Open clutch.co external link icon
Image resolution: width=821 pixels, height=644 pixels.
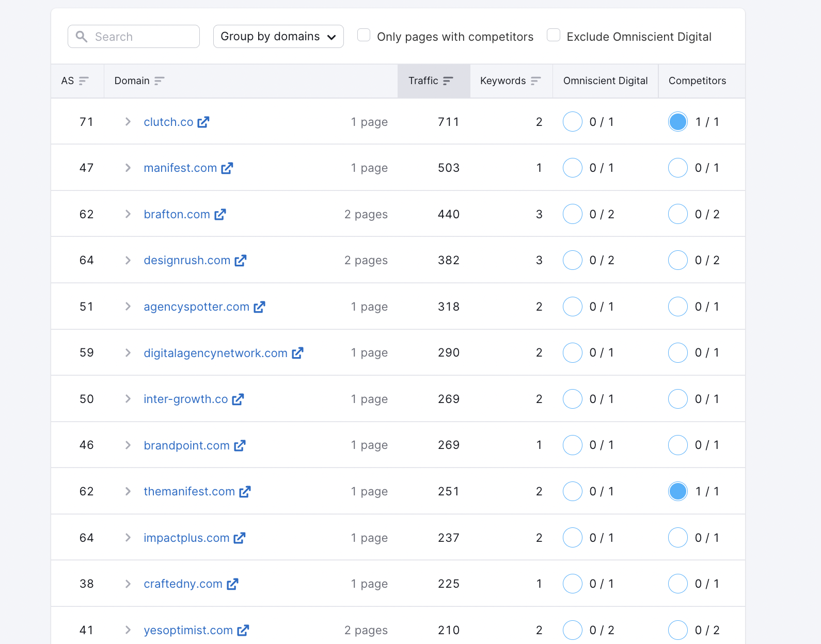coord(203,122)
